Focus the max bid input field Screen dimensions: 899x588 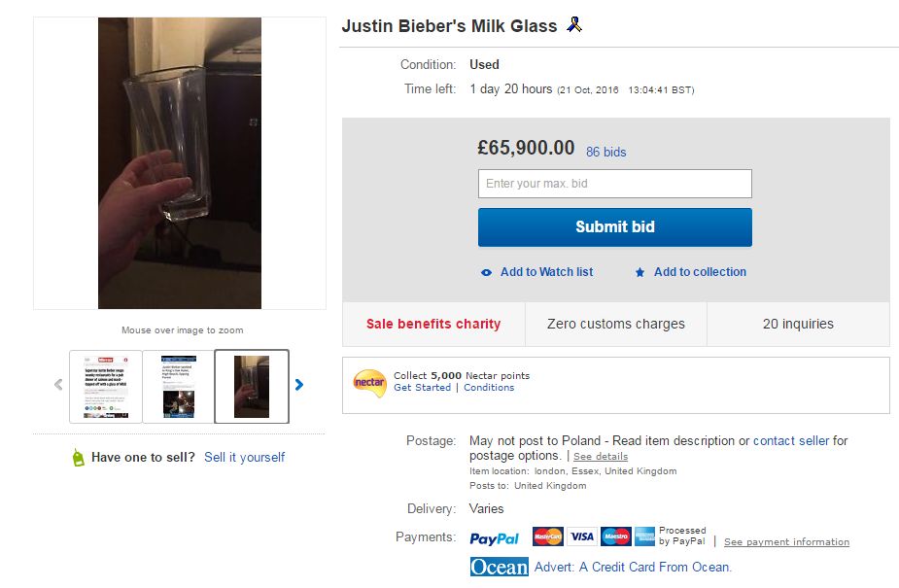[x=614, y=184]
